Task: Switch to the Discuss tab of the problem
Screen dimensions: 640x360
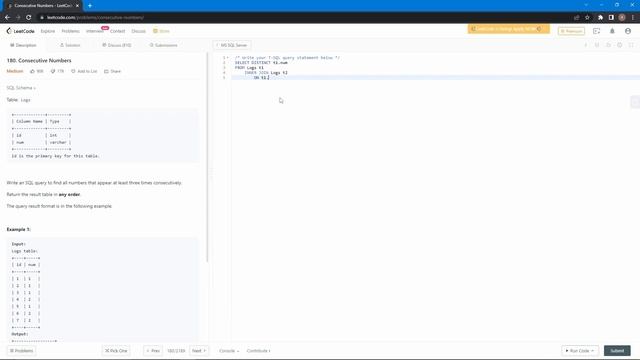Action: pos(117,45)
